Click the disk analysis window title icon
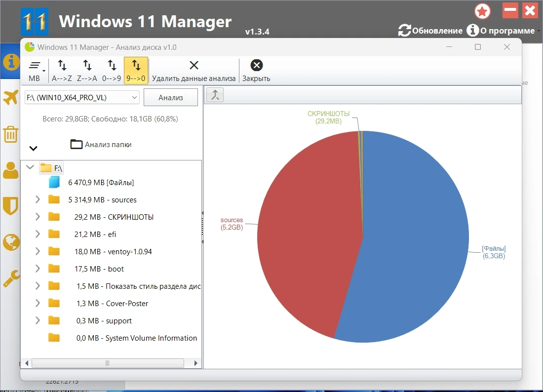543x392 pixels. 30,47
